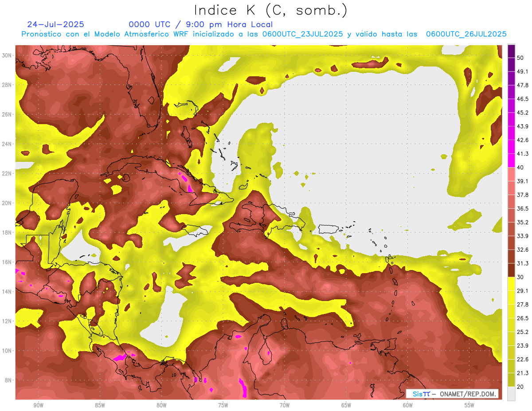Viewport: 532px width, 411px height.
Task: Click the 75W longitude label
Action: pos(223,405)
